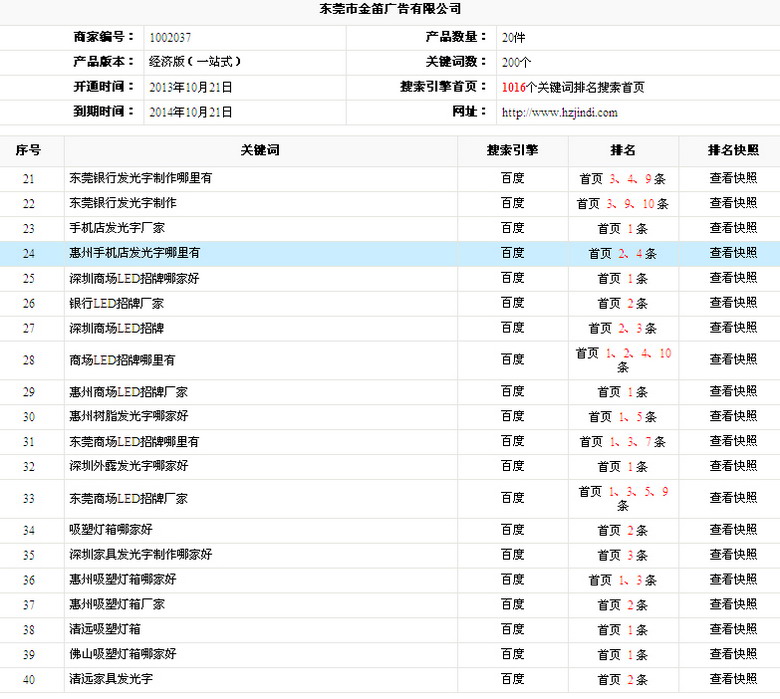Click the 排名快照 column header
Image resolution: width=780 pixels, height=699 pixels.
[733, 150]
